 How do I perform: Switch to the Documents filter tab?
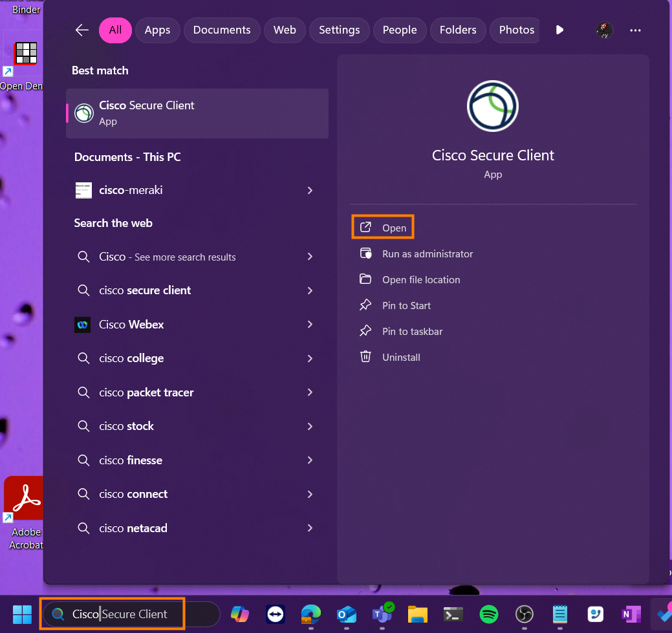point(222,30)
